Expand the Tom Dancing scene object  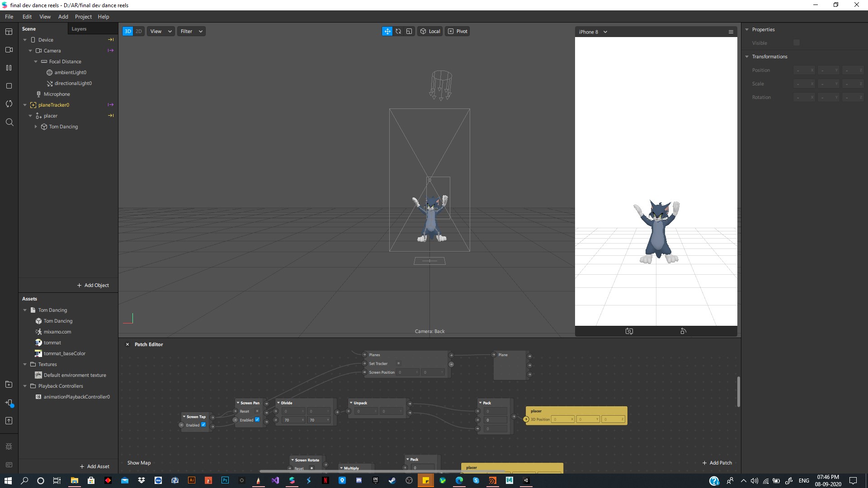[x=36, y=127]
